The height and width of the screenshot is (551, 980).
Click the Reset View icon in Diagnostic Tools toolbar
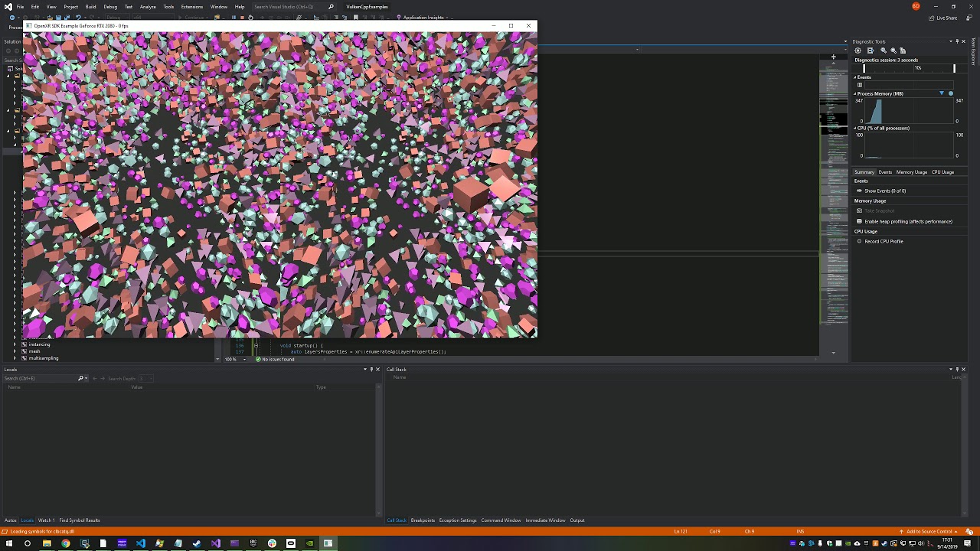tap(903, 51)
